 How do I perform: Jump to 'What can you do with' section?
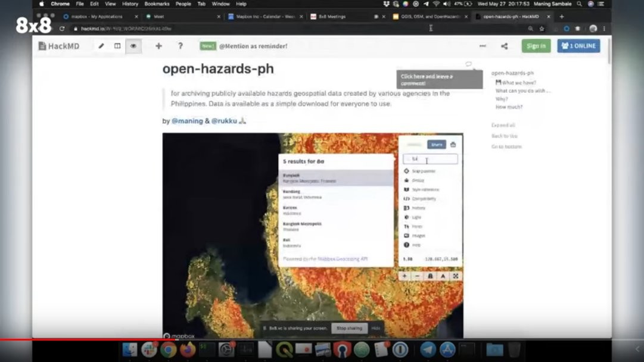[x=522, y=91]
